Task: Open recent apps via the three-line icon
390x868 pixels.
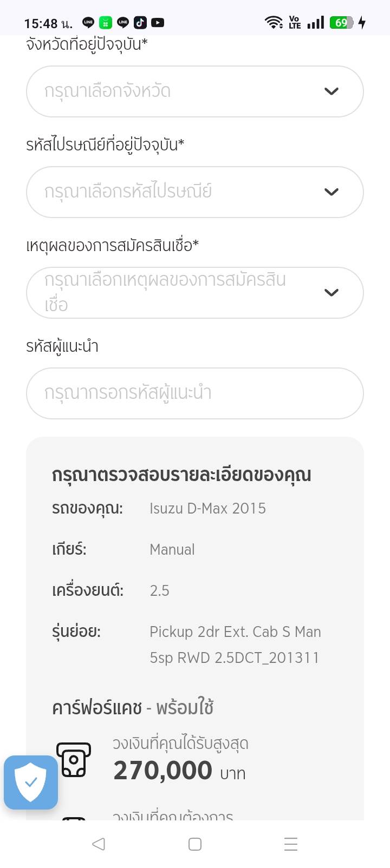Action: point(291,844)
